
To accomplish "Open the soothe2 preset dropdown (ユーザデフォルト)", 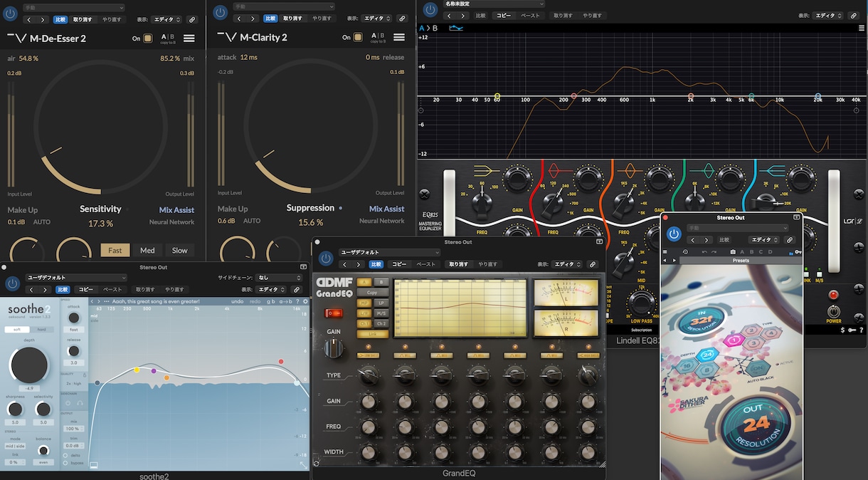I will click(77, 278).
